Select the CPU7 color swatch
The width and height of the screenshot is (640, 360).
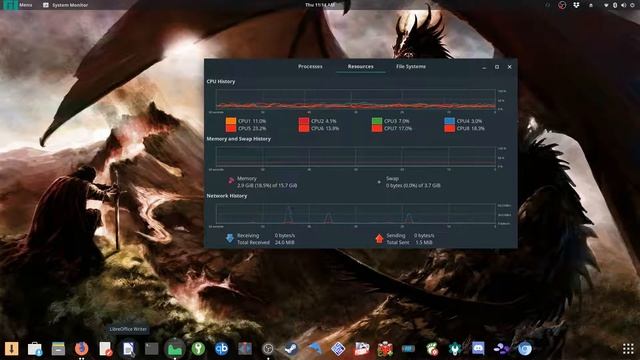[x=377, y=128]
